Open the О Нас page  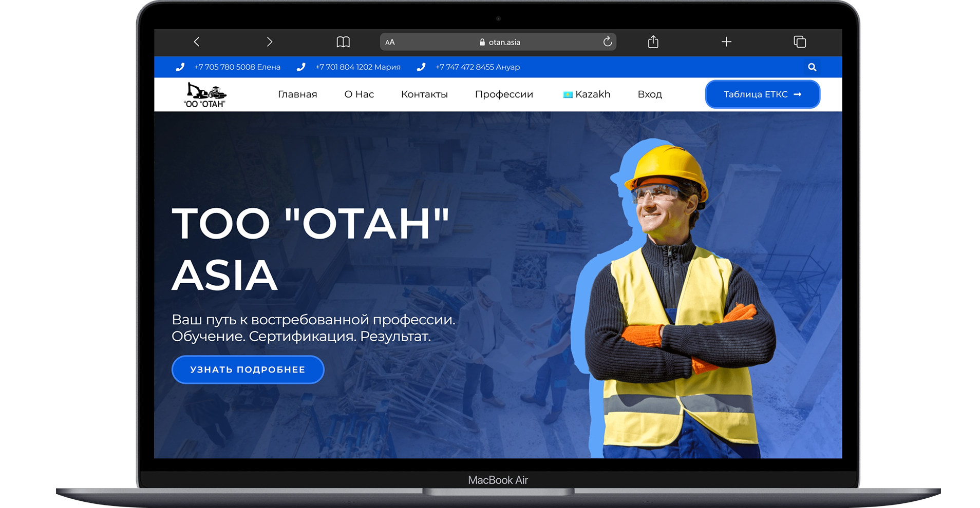click(359, 94)
